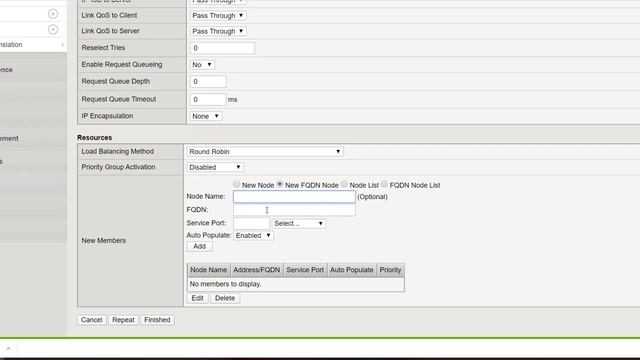The image size is (640, 360).
Task: Click the Node Name input field
Action: pos(294,197)
